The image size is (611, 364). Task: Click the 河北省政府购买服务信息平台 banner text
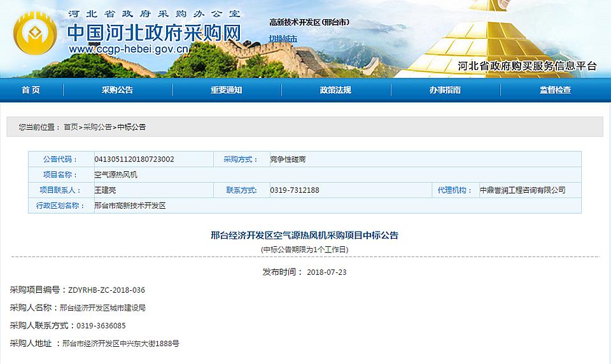pos(527,66)
